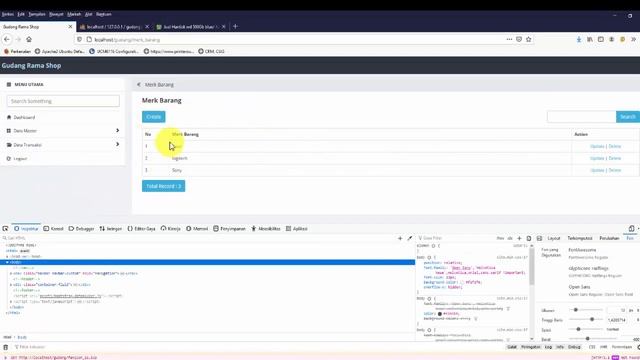Click the Tinggi Baris slider

pyautogui.click(x=585, y=320)
